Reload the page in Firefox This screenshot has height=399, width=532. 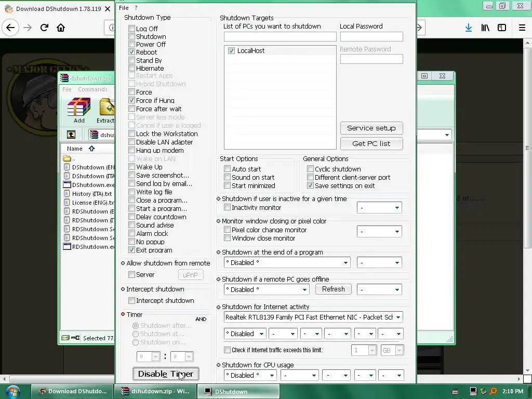click(45, 28)
